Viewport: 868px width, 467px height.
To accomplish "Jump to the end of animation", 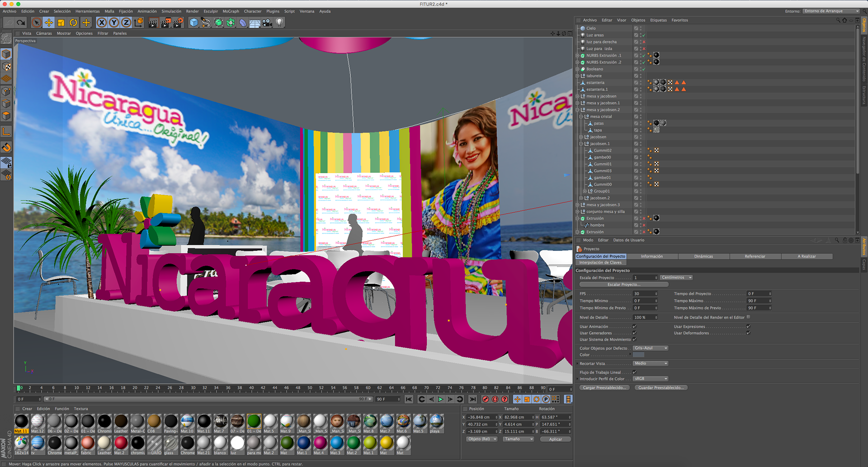I will 472,399.
